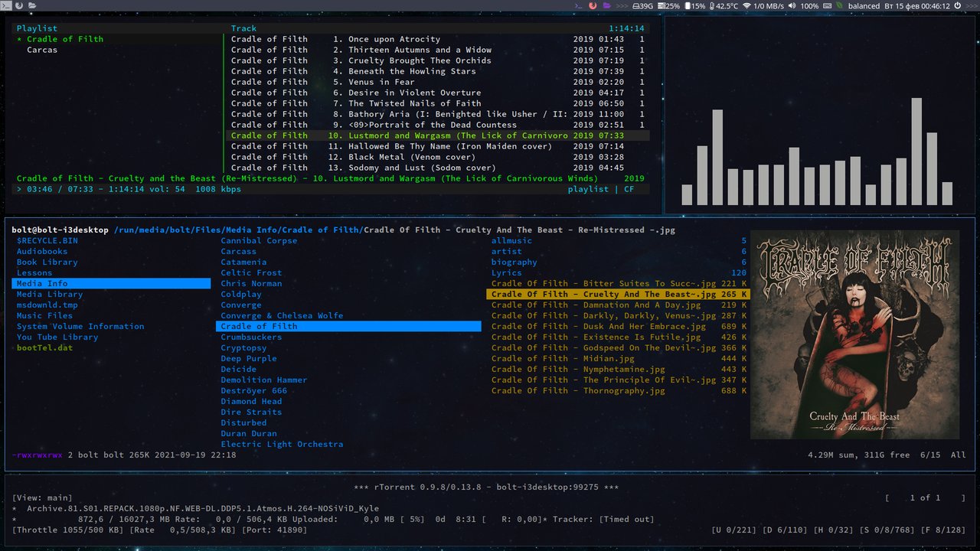
Task: Open the Media Library folder
Action: coord(50,294)
